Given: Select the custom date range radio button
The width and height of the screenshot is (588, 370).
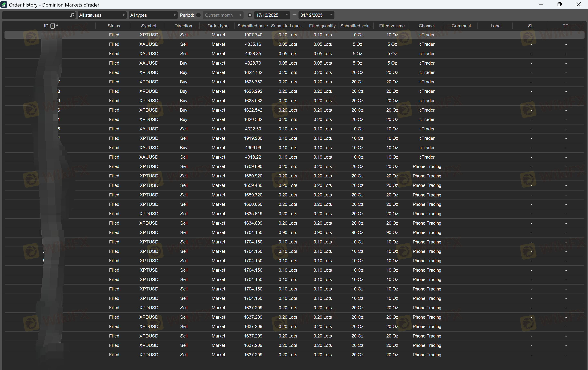Looking at the screenshot, I should (x=249, y=15).
